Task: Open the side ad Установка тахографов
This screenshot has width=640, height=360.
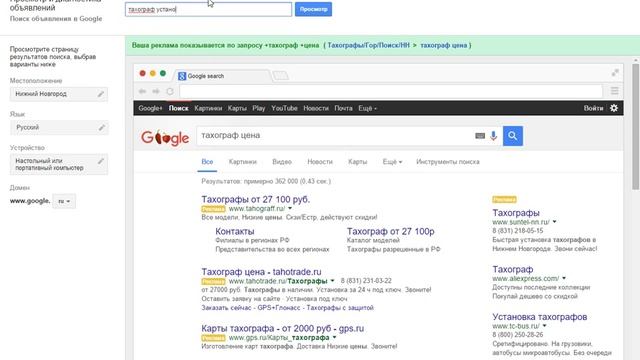Action: pos(540,317)
